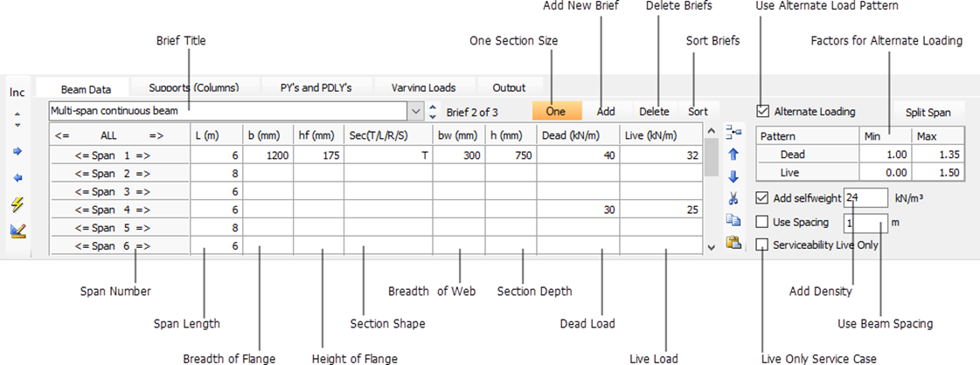
Task: Click Span 1 web breadth cell 300
Action: coord(459,156)
